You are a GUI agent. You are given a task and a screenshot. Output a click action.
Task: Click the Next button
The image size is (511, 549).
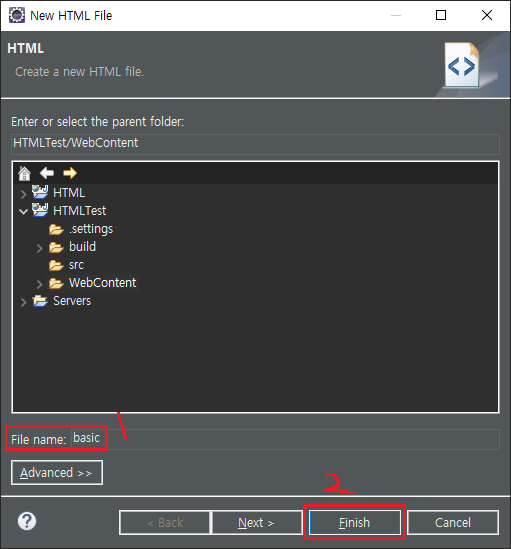[257, 523]
